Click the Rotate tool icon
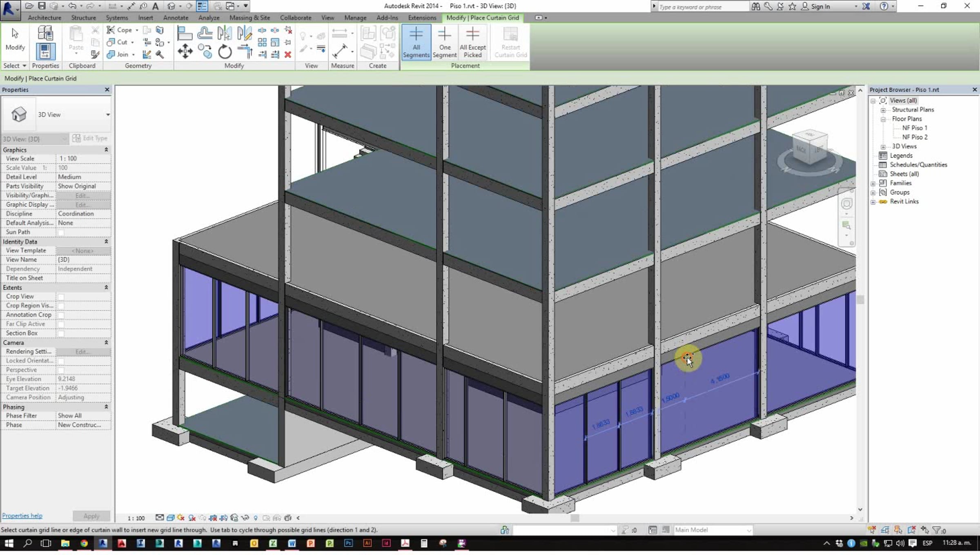 pos(225,52)
